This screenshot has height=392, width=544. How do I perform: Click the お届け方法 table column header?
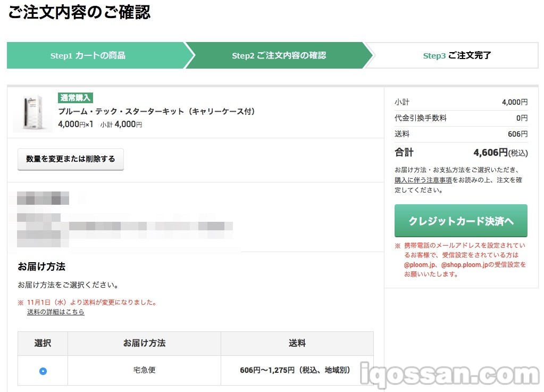coord(144,344)
